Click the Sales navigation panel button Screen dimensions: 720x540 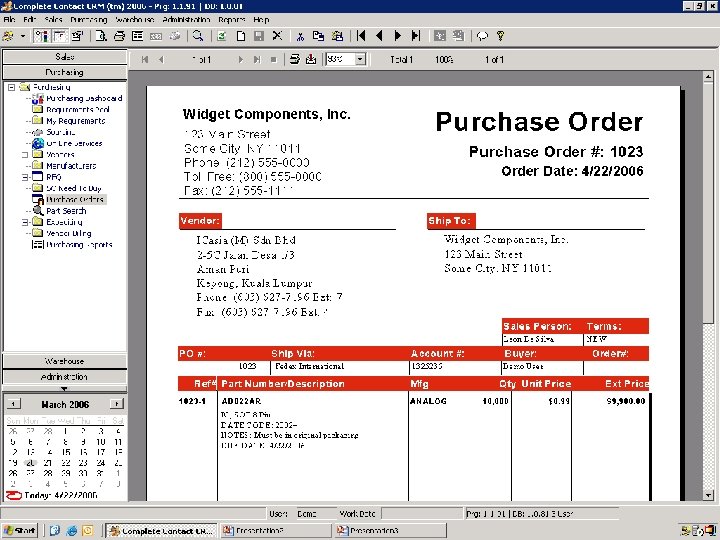[x=65, y=57]
